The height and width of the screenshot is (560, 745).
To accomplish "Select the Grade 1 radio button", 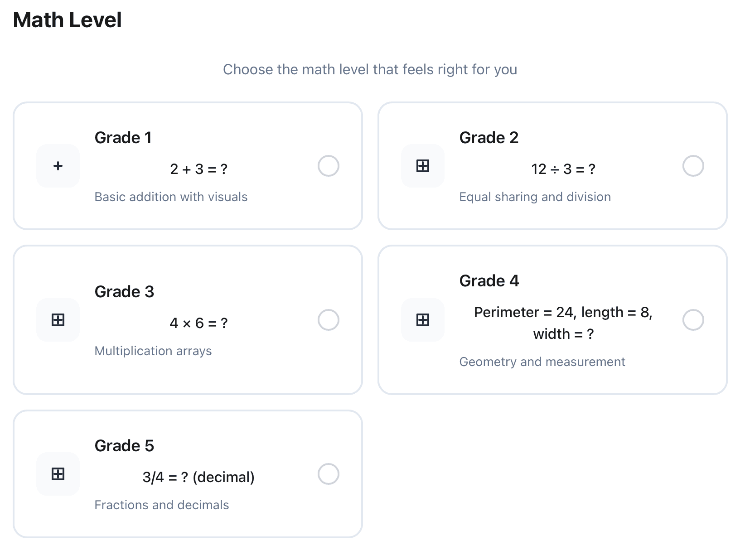I will (x=329, y=166).
